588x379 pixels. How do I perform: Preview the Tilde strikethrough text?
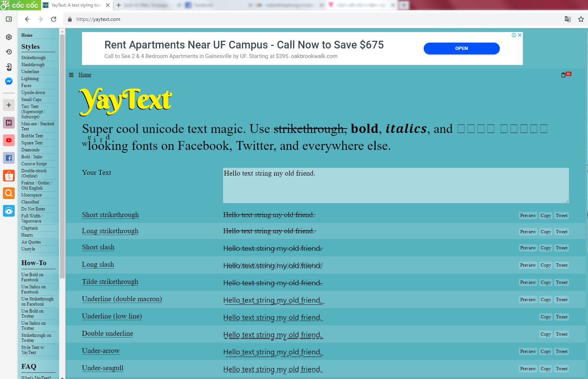(x=528, y=282)
